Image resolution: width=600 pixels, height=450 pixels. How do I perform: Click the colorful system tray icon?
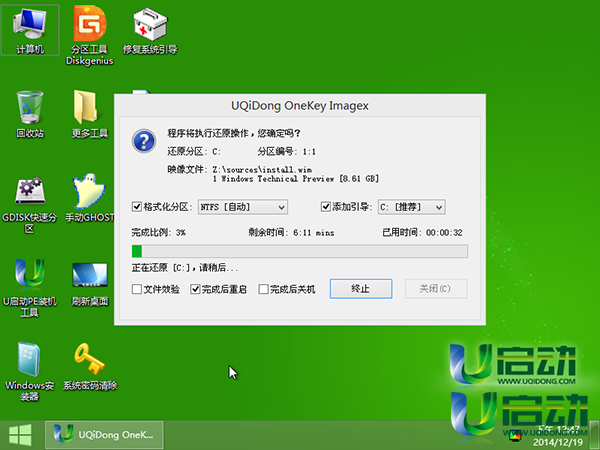(515, 435)
